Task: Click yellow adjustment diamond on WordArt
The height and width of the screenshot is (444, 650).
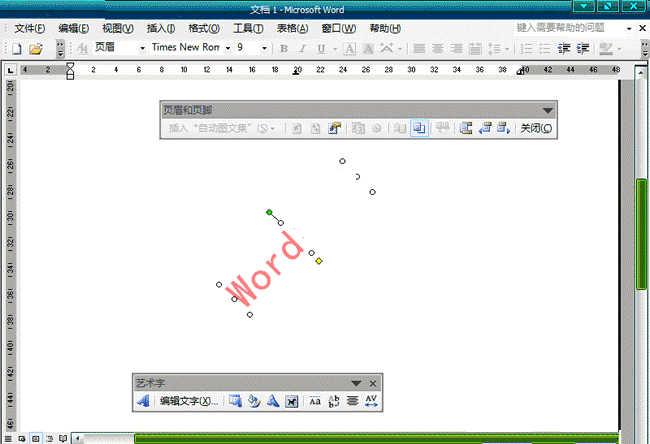Action: coord(319,261)
